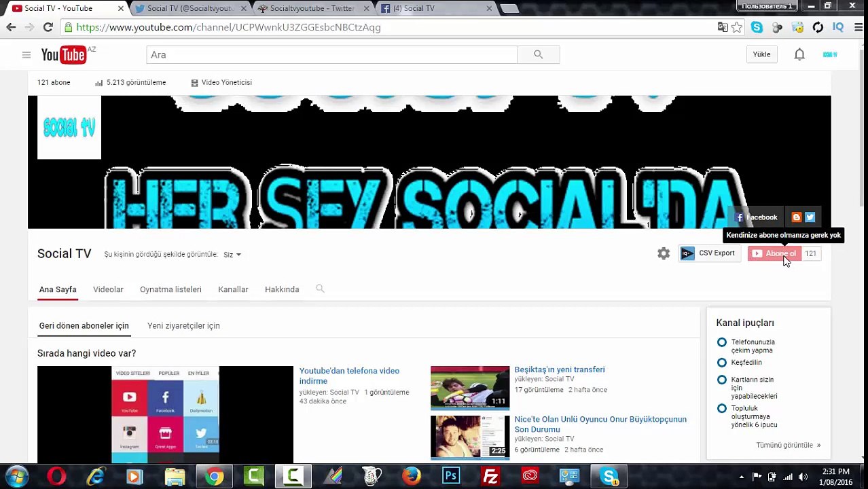This screenshot has width=868, height=489.
Task: Open the Oynatma listeleri tab
Action: (170, 289)
